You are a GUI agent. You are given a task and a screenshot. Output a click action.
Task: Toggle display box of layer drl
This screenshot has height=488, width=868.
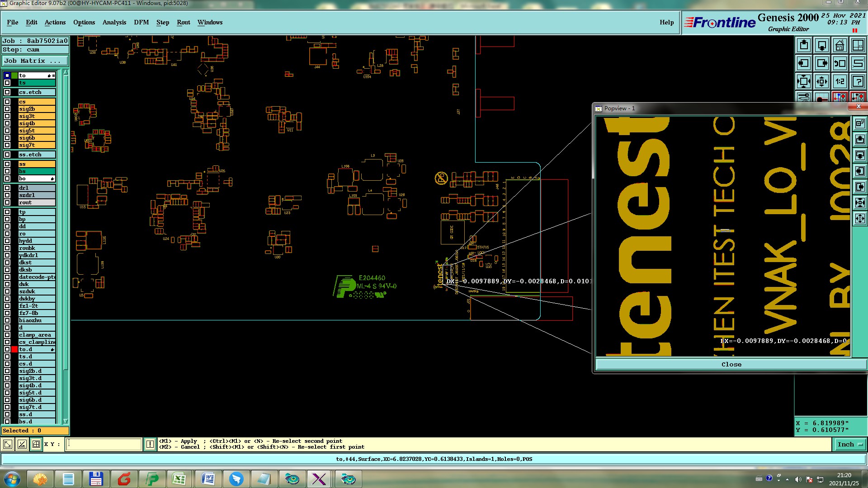point(7,188)
